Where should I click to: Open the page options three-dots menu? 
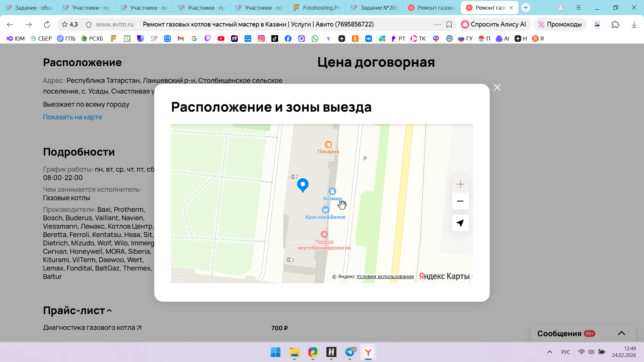coord(437,24)
